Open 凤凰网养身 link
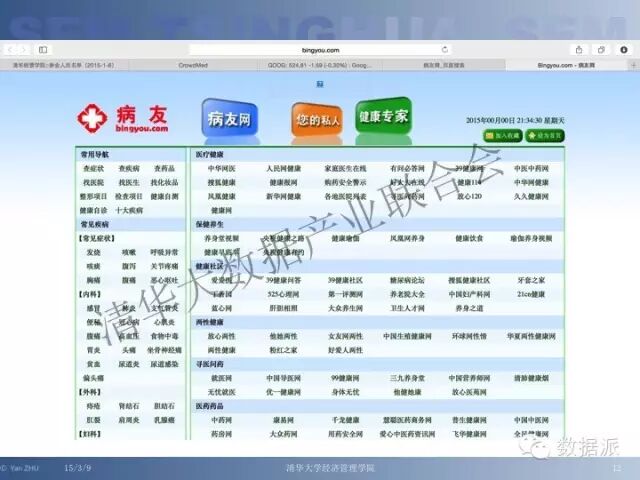The image size is (640, 480). click(407, 238)
